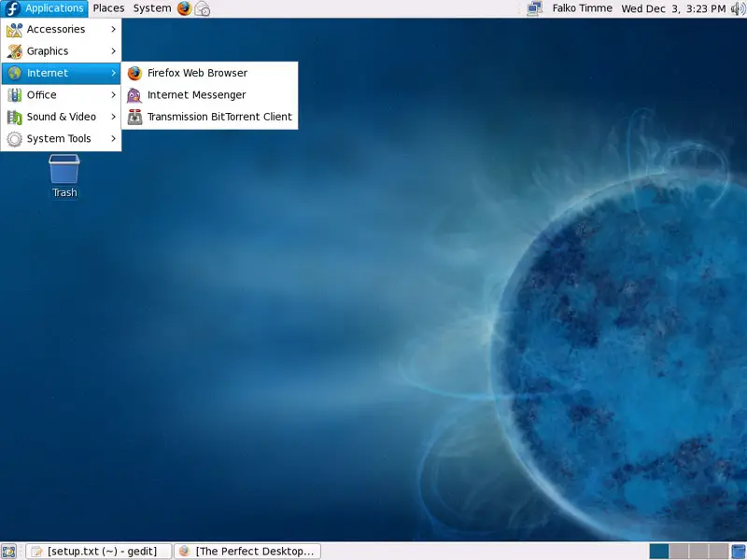This screenshot has width=747, height=560.
Task: Open the date and time clock
Action: [x=673, y=8]
